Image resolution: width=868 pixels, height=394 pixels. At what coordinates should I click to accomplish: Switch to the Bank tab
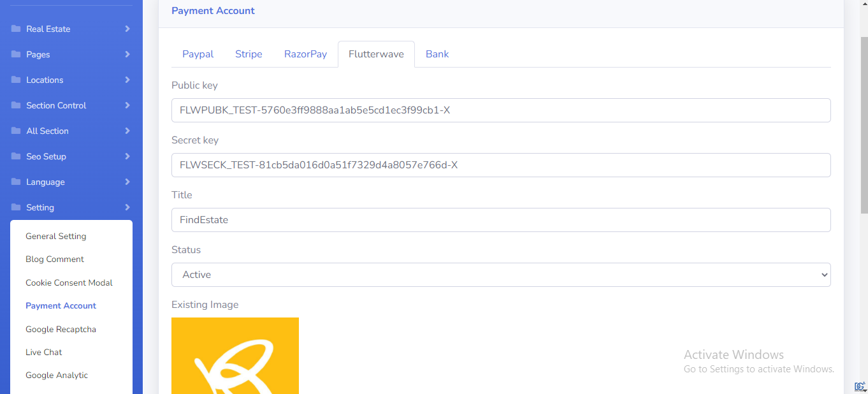pos(437,54)
